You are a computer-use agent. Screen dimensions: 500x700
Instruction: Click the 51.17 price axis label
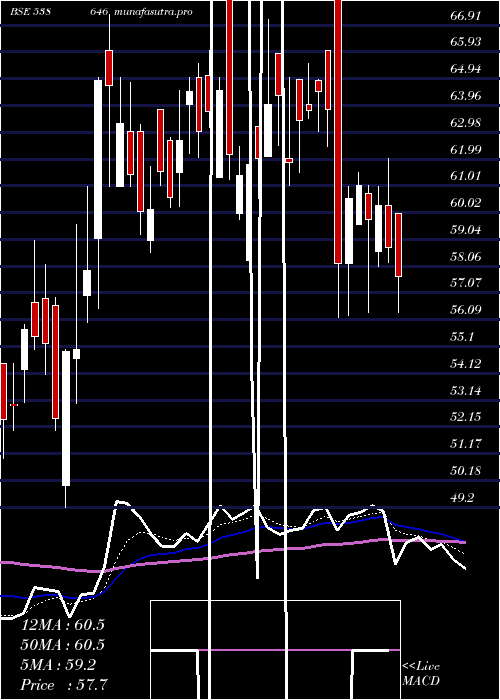[x=466, y=444]
